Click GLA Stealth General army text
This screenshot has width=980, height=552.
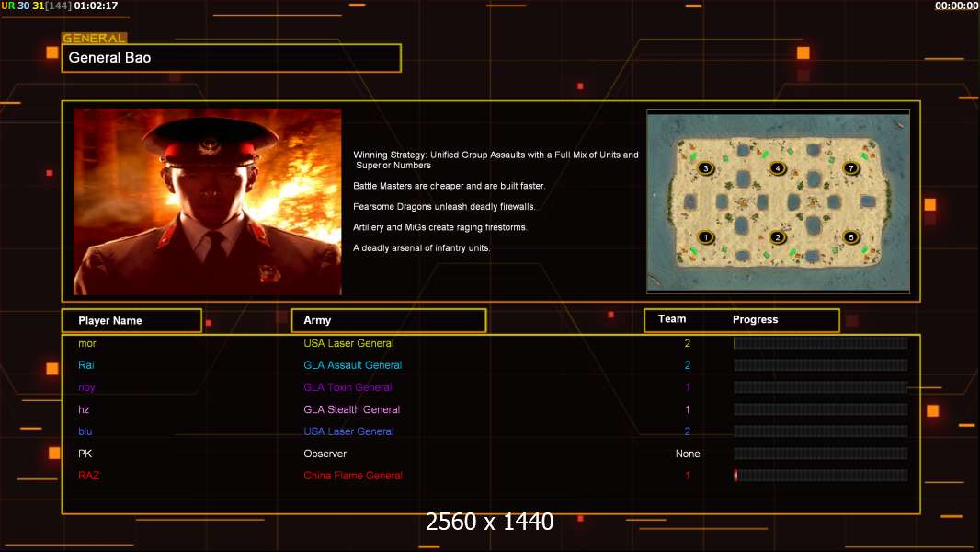point(352,409)
